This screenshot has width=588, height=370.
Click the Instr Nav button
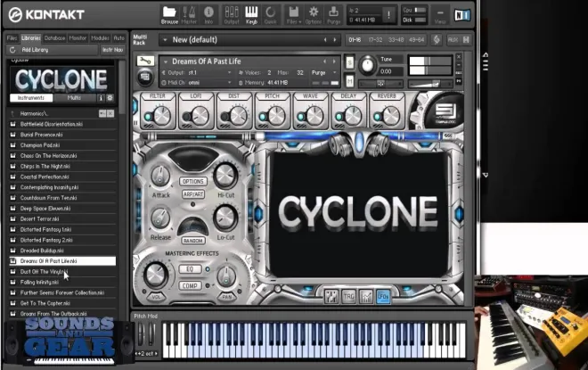pos(112,50)
